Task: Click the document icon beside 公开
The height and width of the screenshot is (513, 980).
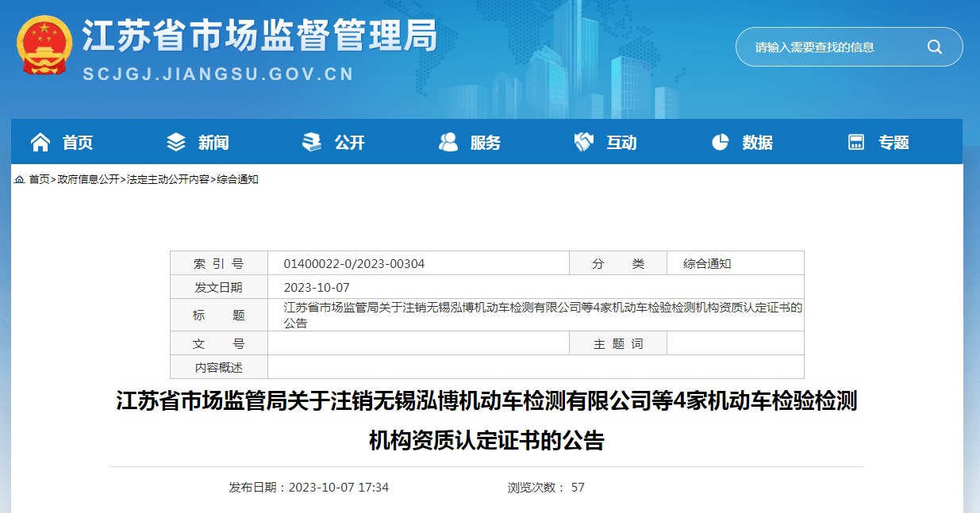Action: pos(312,142)
